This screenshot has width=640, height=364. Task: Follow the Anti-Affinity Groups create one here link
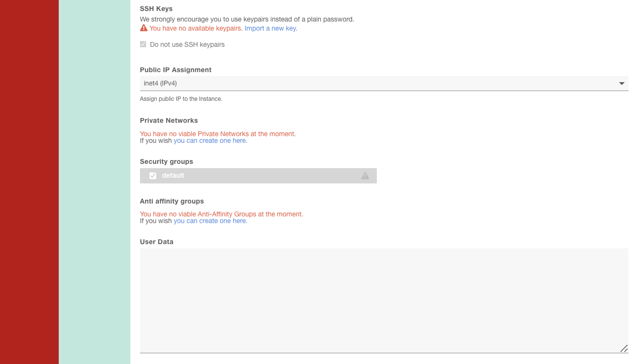click(x=210, y=221)
